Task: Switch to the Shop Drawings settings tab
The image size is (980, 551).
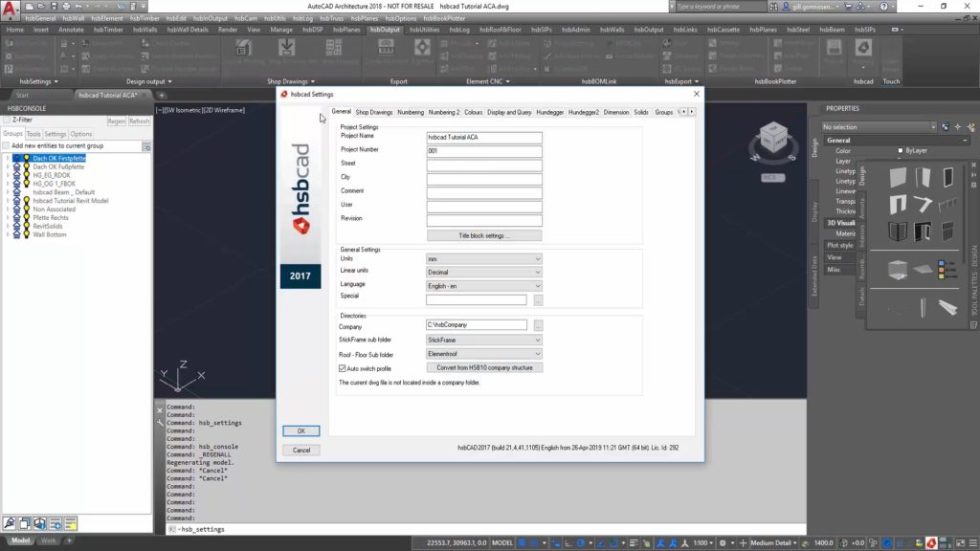Action: [374, 113]
